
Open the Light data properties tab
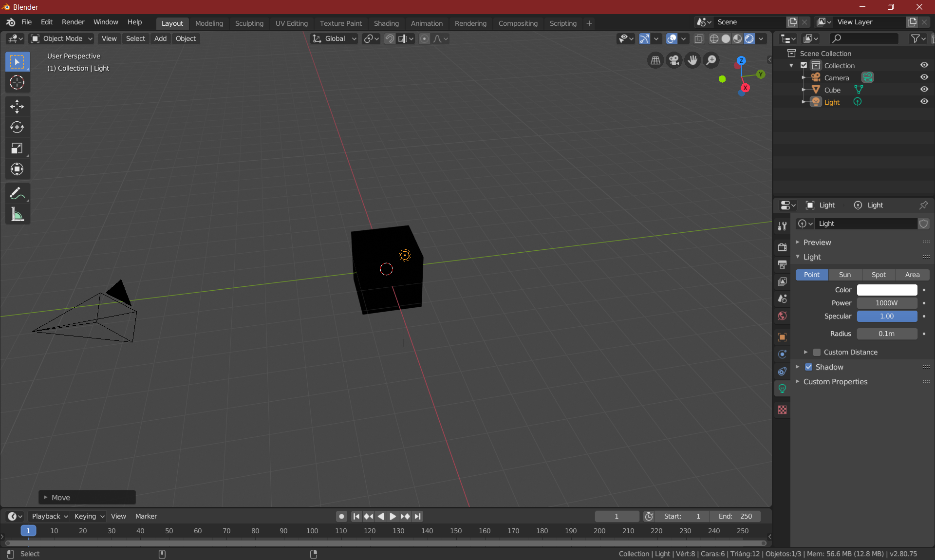point(782,388)
